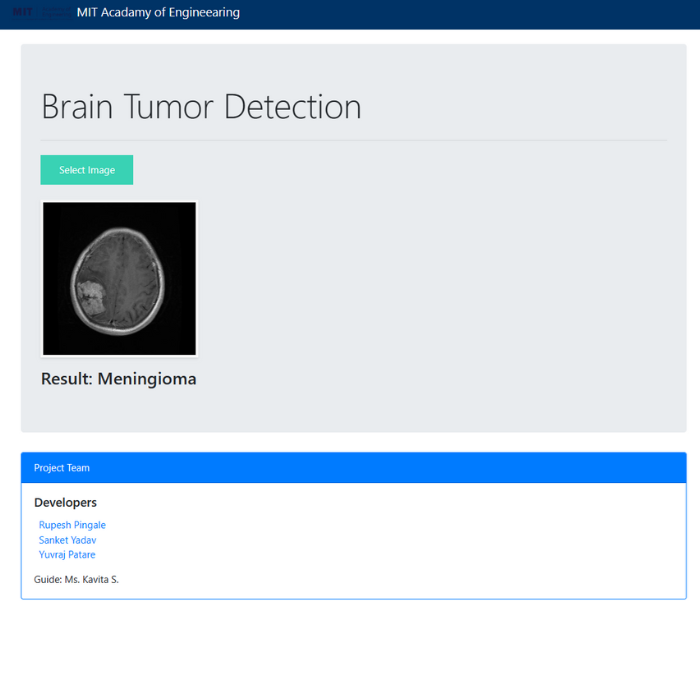This screenshot has height=700, width=700.
Task: Click the Brain Tumor Detection heading
Action: click(201, 107)
